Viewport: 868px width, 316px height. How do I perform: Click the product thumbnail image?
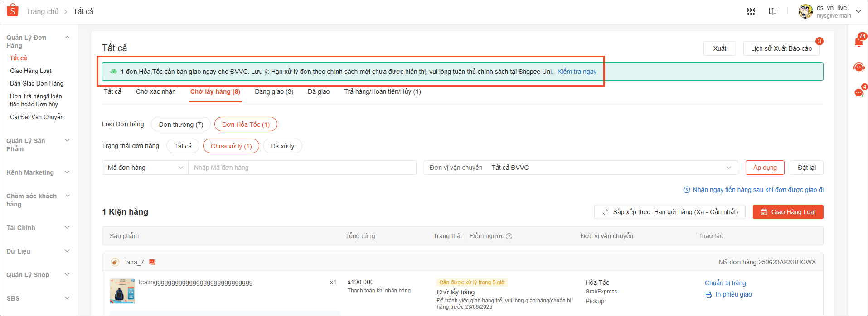122,291
